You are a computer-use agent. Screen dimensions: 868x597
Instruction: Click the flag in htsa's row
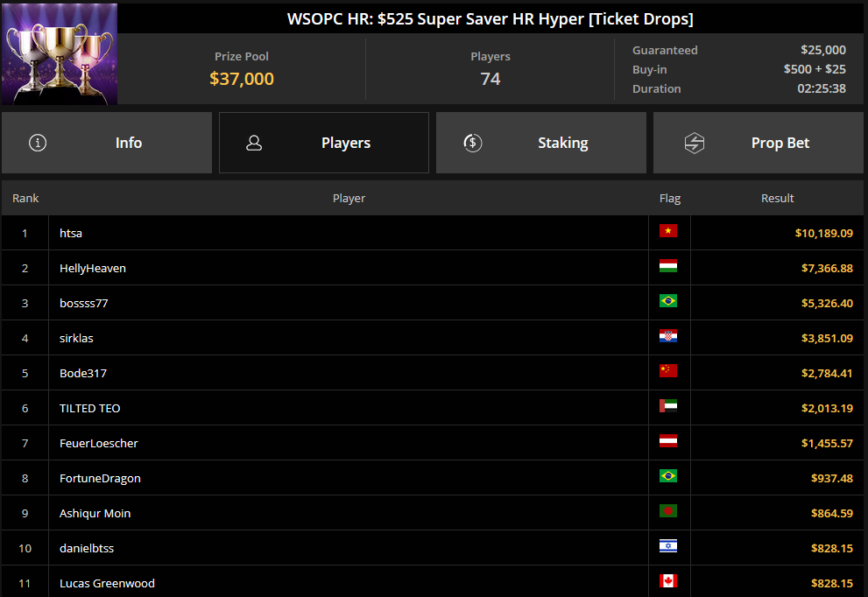tap(668, 231)
